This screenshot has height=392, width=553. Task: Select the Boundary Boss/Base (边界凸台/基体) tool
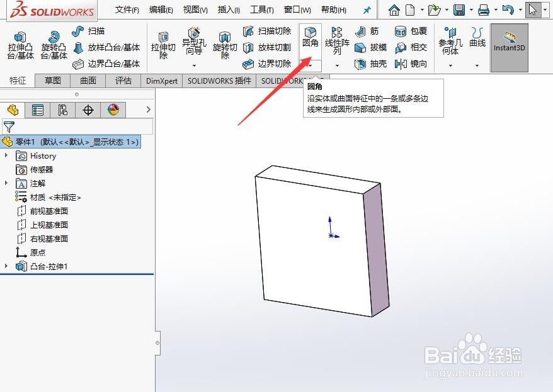[x=106, y=64]
